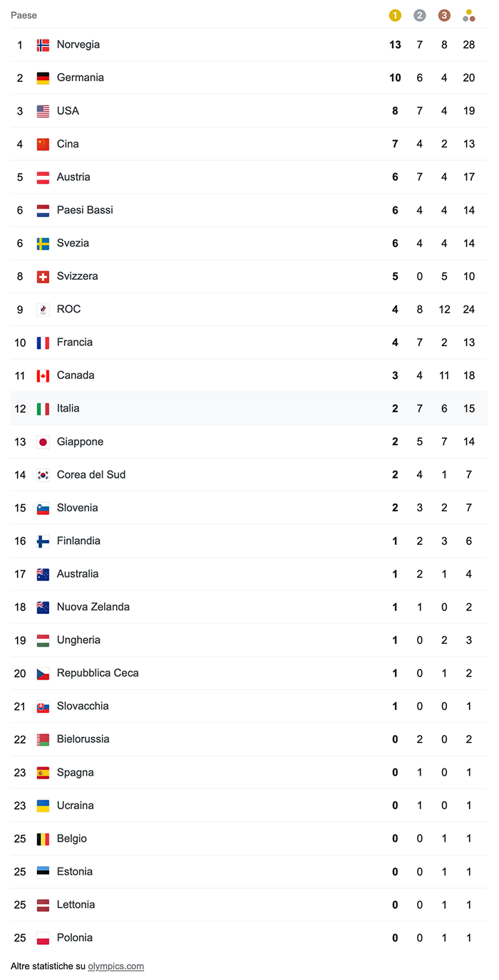Click the South Korea flag icon
Screen dimensions: 499x980
(x=43, y=475)
